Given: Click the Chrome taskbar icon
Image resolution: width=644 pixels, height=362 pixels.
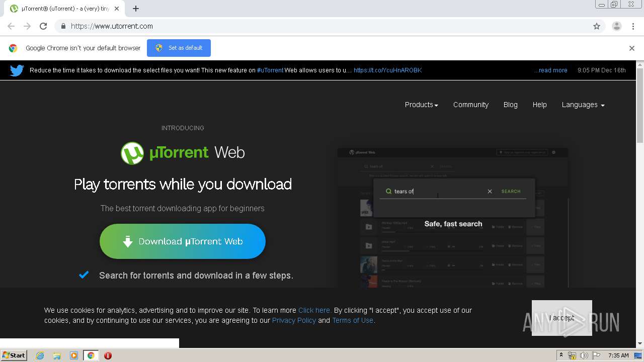Looking at the screenshot, I should (91, 355).
